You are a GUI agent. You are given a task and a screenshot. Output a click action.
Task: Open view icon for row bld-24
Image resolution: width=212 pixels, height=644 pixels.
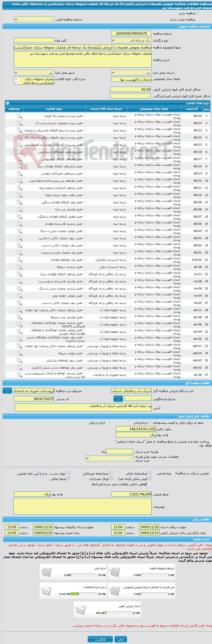[x=19, y=123]
